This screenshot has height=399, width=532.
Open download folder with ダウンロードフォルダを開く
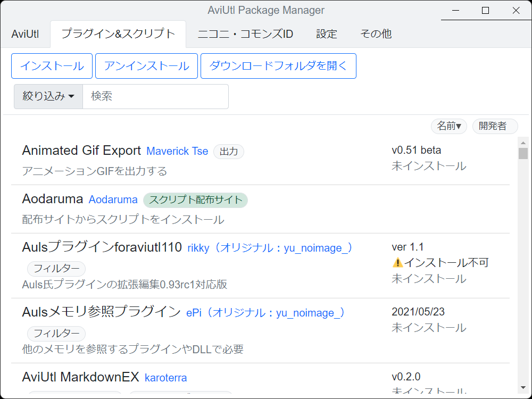click(x=279, y=66)
